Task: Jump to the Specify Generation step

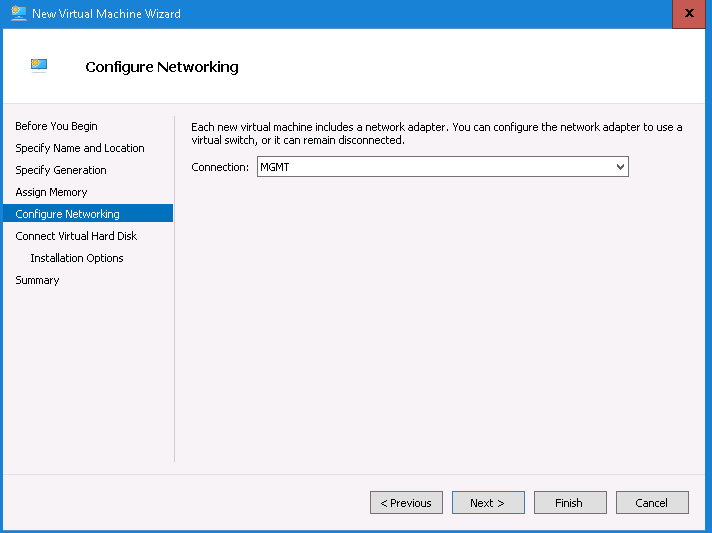Action: tap(60, 170)
